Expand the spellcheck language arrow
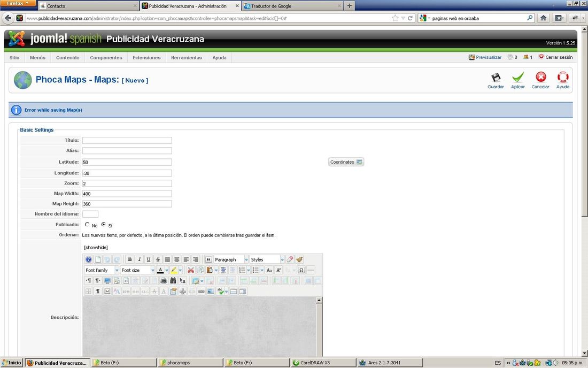The width and height of the screenshot is (588, 368). point(227,291)
